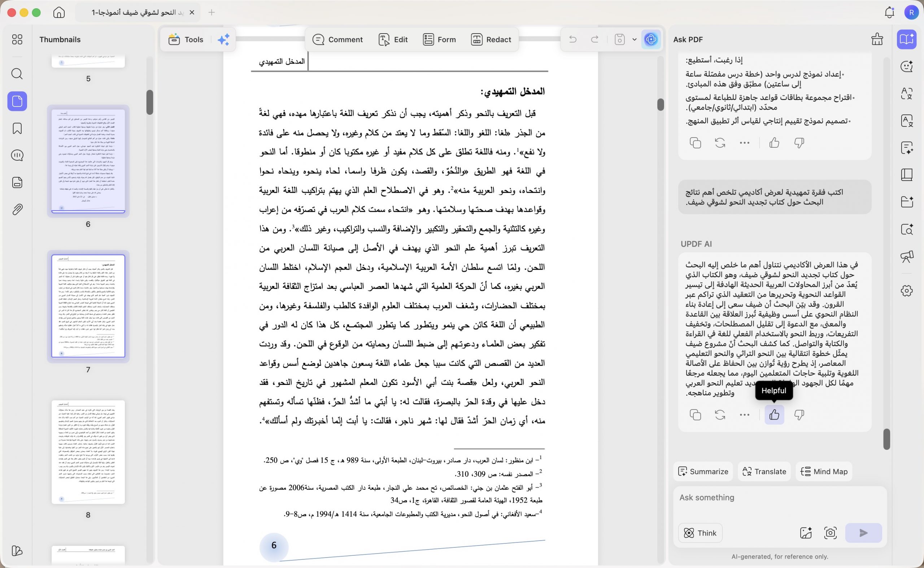Click thumbs up under Helpful tooltip

click(774, 415)
